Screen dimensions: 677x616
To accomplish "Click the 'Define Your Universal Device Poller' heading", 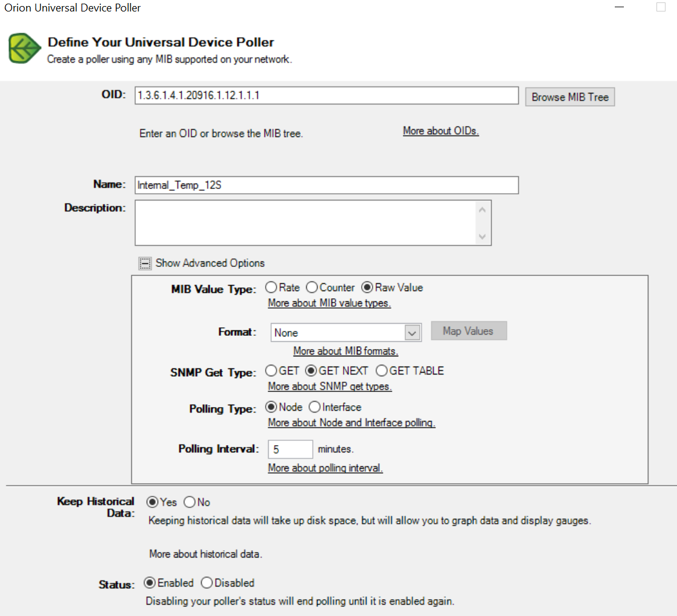I will pyautogui.click(x=161, y=42).
